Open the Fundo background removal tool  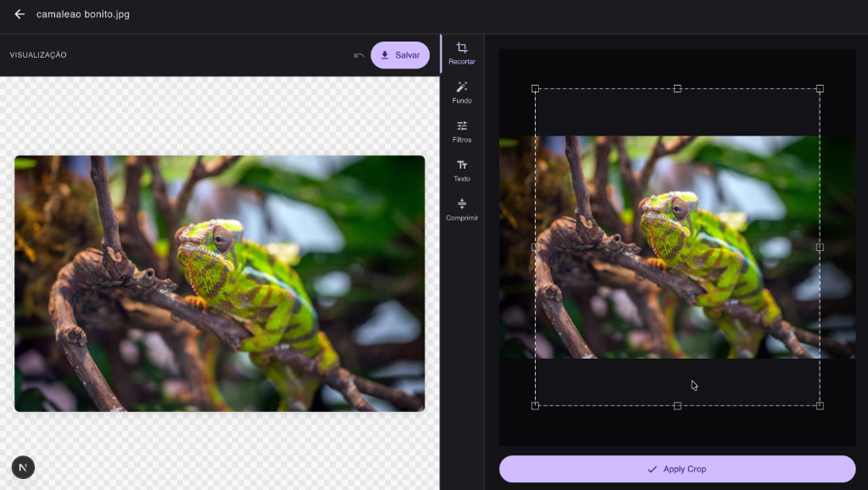coord(462,92)
